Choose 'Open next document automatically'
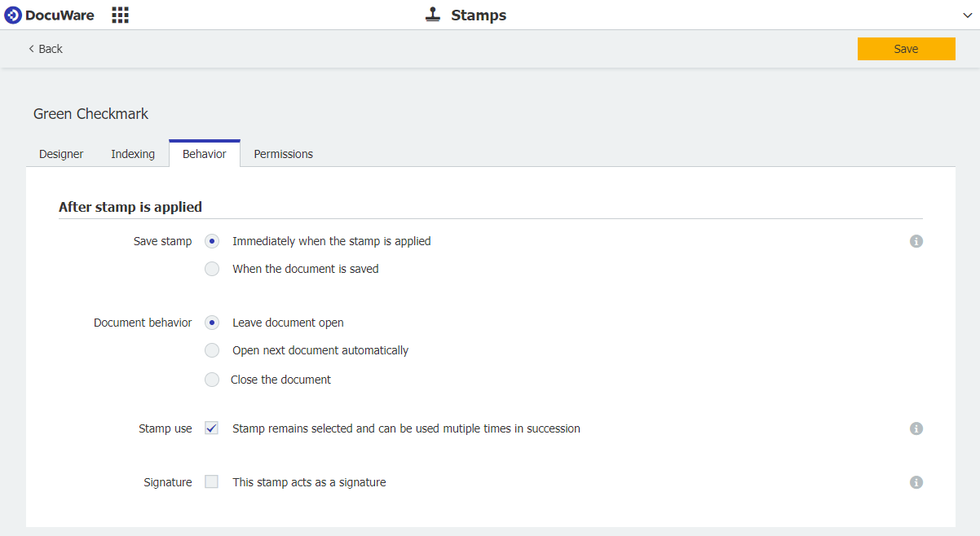This screenshot has width=980, height=536. (x=212, y=350)
